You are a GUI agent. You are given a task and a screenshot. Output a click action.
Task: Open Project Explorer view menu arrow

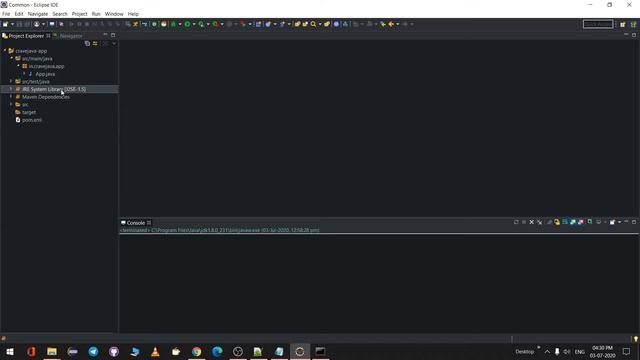pyautogui.click(x=114, y=43)
